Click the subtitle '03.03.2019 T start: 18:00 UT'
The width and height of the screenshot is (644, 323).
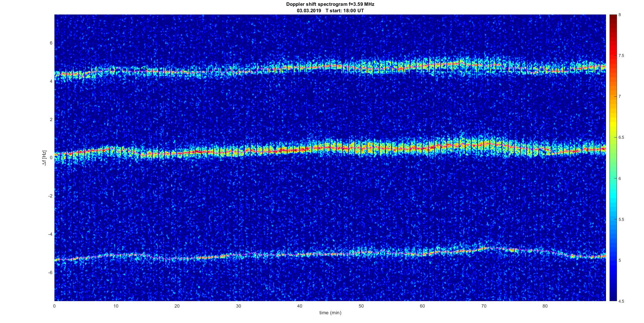330,11
